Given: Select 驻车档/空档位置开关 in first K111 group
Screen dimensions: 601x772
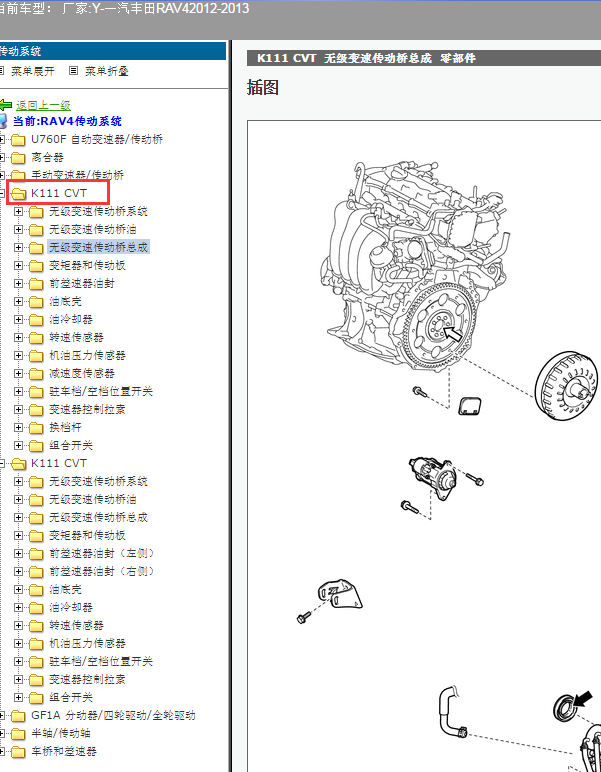Looking at the screenshot, I should [x=101, y=391].
